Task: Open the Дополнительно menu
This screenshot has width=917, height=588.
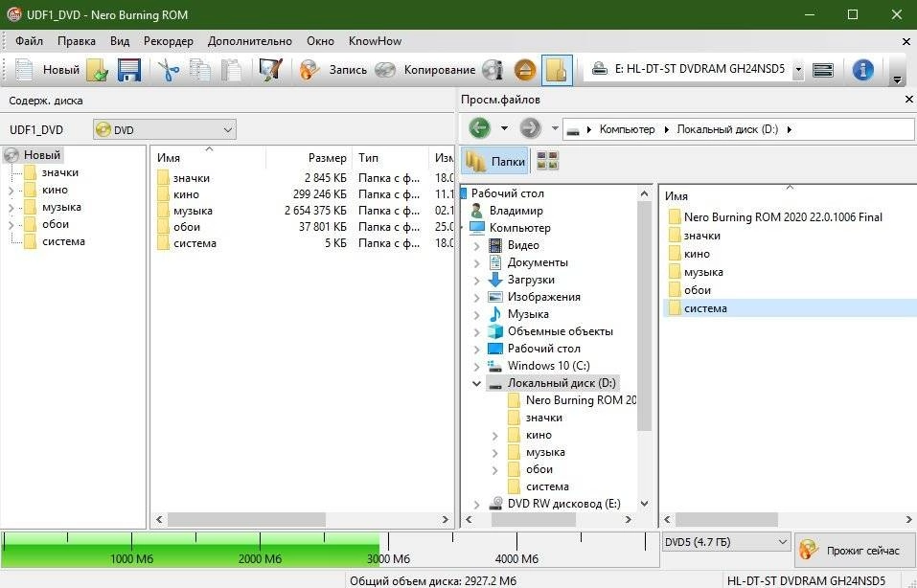Action: (x=250, y=41)
